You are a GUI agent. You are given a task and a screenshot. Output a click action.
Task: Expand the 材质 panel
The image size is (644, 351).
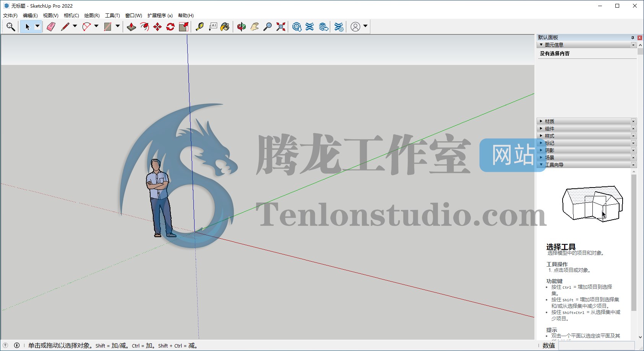tap(541, 121)
